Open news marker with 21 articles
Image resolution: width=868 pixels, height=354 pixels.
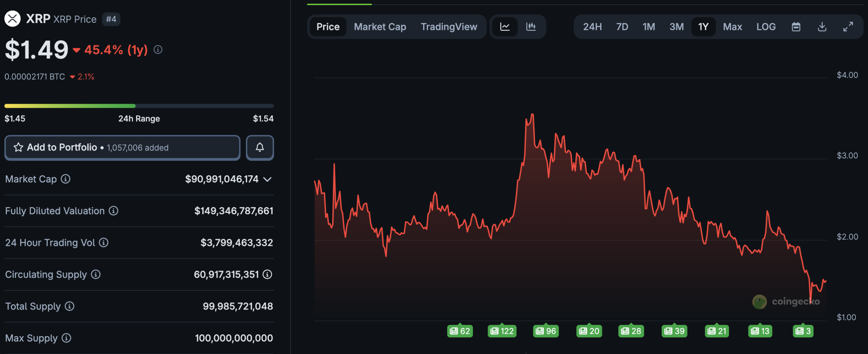[x=717, y=331]
